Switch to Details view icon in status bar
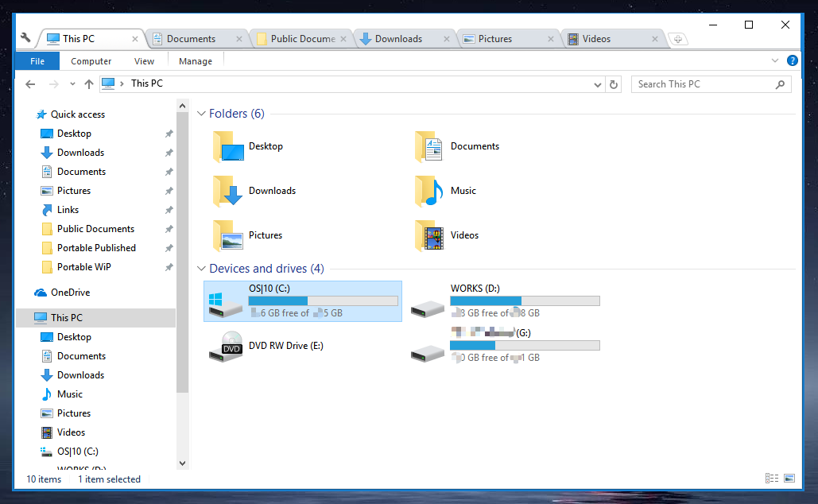The height and width of the screenshot is (504, 818). pos(772,479)
